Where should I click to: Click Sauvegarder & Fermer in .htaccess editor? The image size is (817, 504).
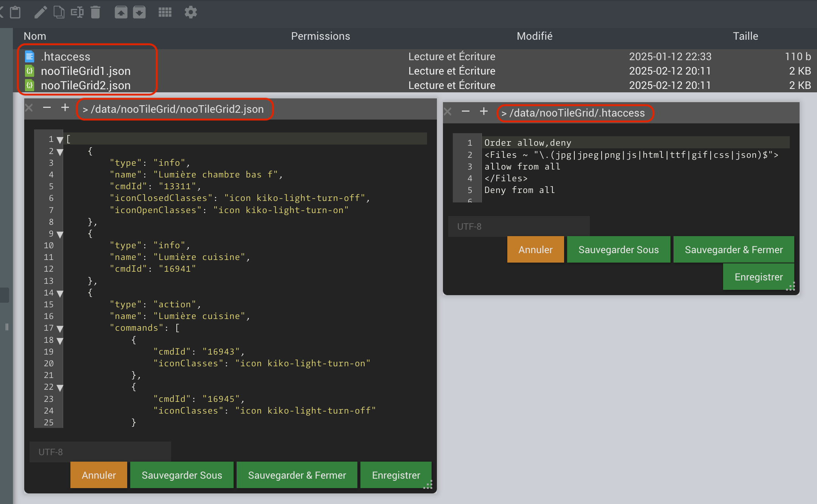[x=734, y=249]
